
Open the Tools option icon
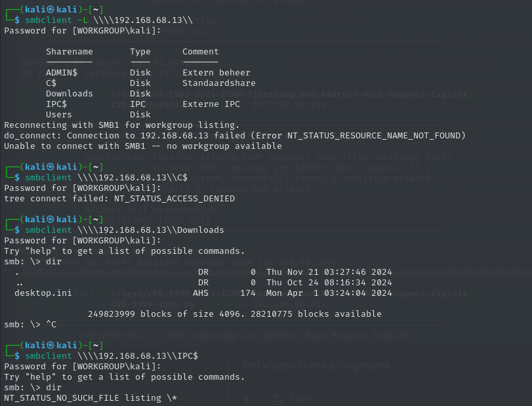279,399
